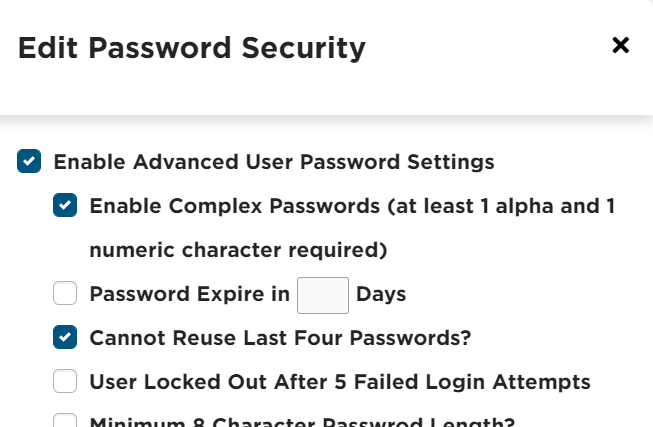Screen dimensions: 653x427
Task: Click the 'Days' text after input box
Action: tap(381, 294)
